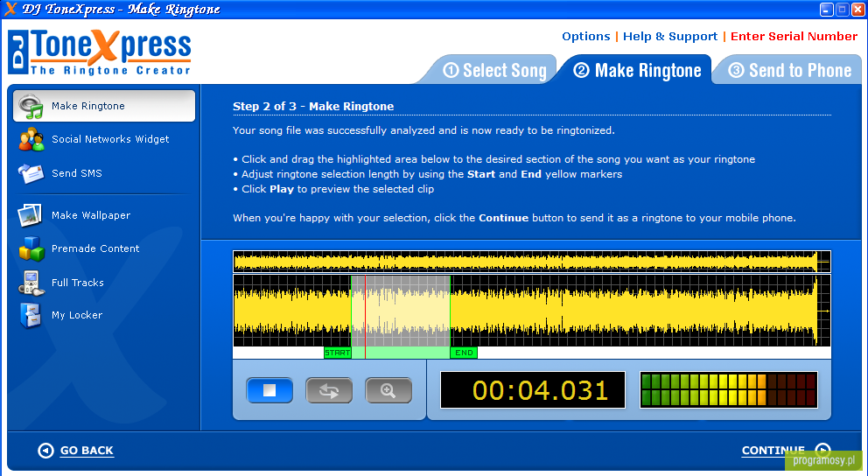Select the Make Wallpaper menu label

point(91,215)
